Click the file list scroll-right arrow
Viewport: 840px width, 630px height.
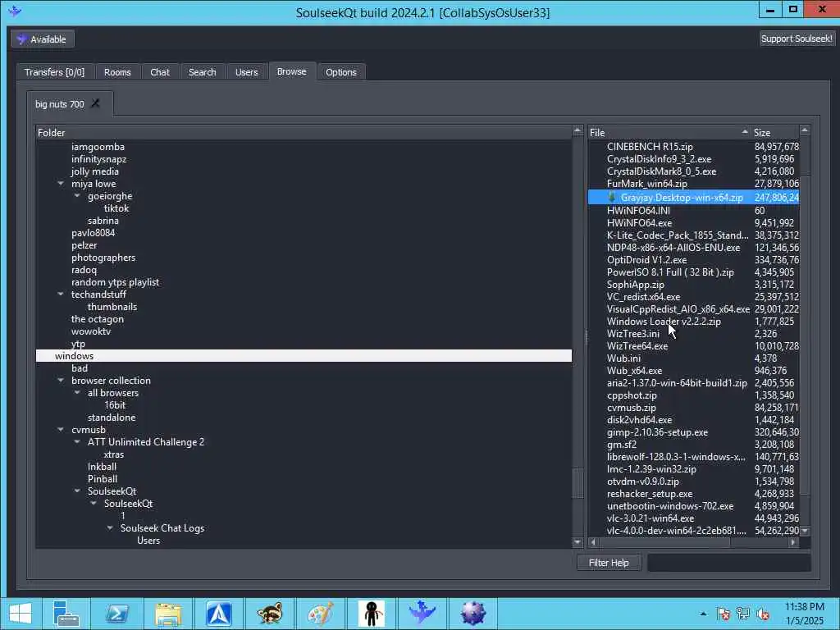click(x=793, y=542)
